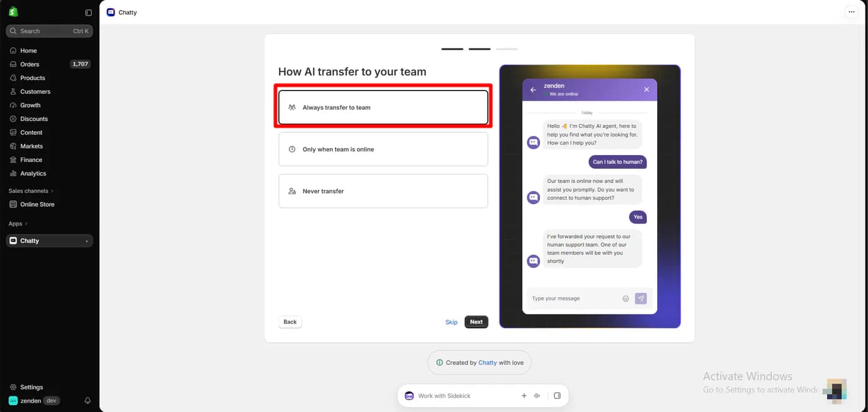Open the Search field in sidebar

point(50,31)
